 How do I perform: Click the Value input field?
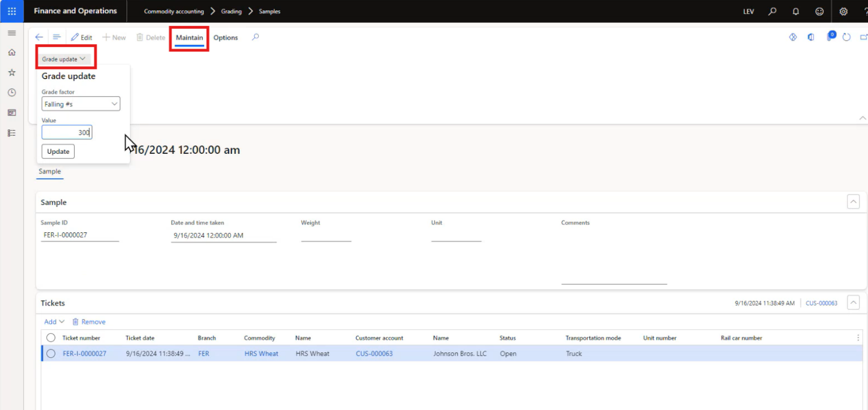point(67,132)
